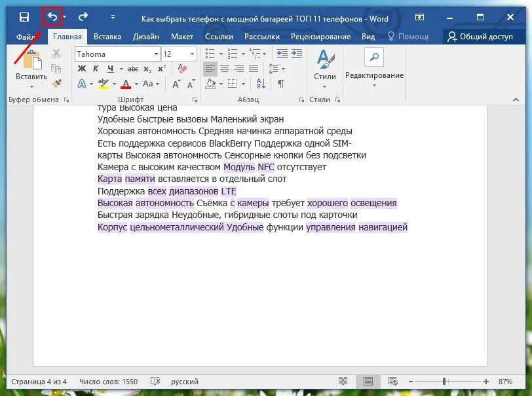Open the Шрифт font dialog launcher

(x=195, y=99)
